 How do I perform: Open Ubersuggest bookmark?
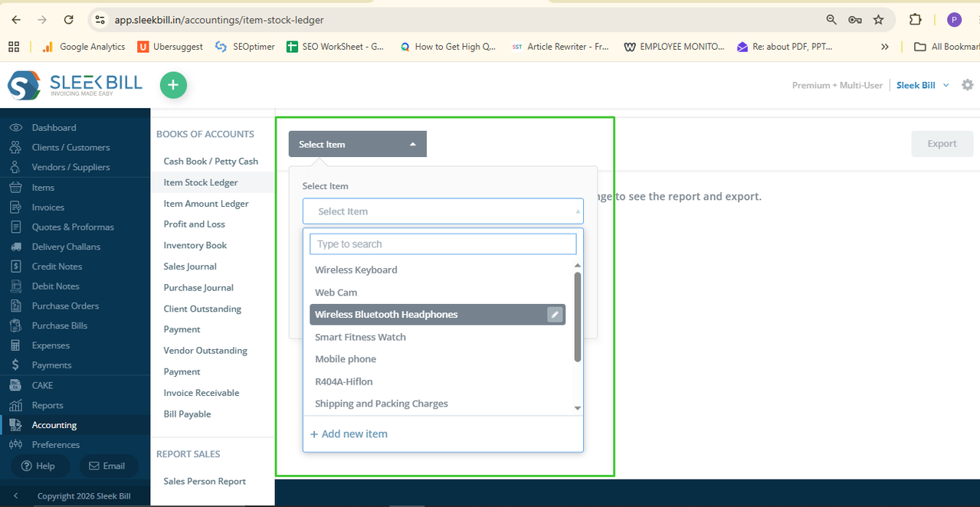pyautogui.click(x=171, y=47)
